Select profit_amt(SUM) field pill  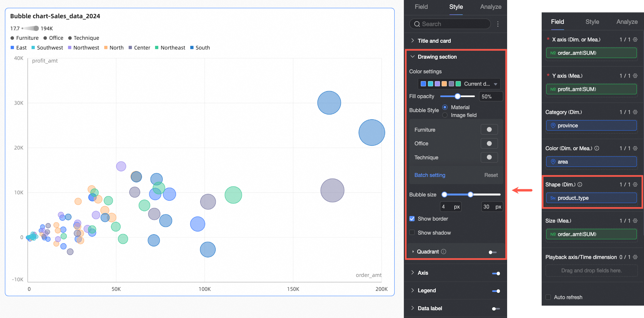tap(591, 89)
